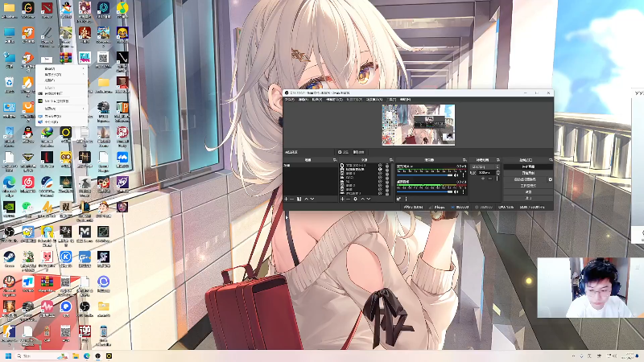The height and width of the screenshot is (362, 644).
Task: Move scene up with Scenes panel arrow
Action: 307,199
